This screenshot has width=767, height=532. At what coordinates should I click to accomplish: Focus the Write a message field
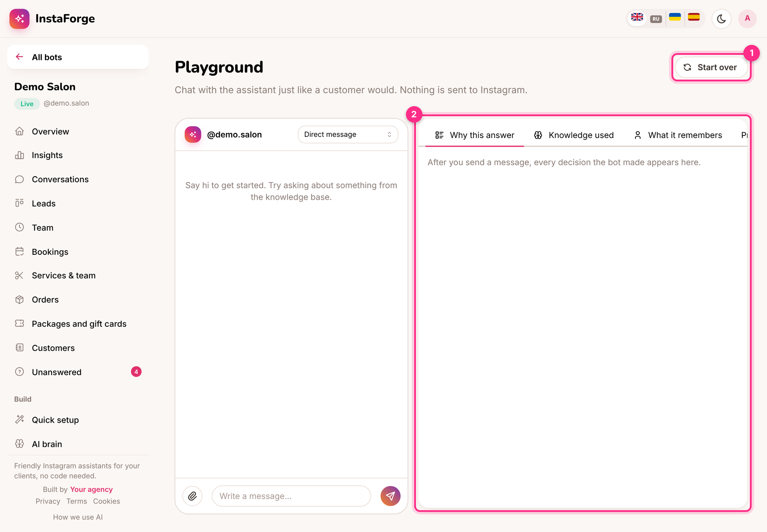click(x=291, y=496)
